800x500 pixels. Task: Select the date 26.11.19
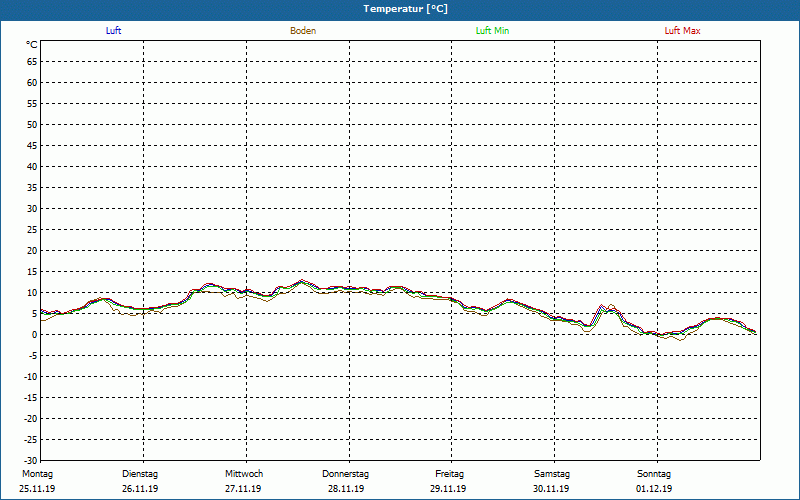pos(140,489)
